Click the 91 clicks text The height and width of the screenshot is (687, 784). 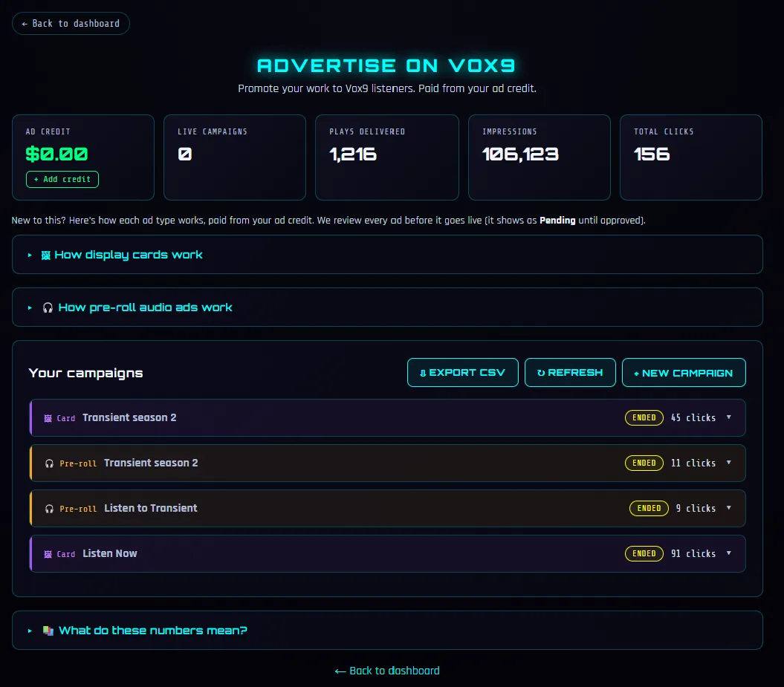(x=693, y=553)
